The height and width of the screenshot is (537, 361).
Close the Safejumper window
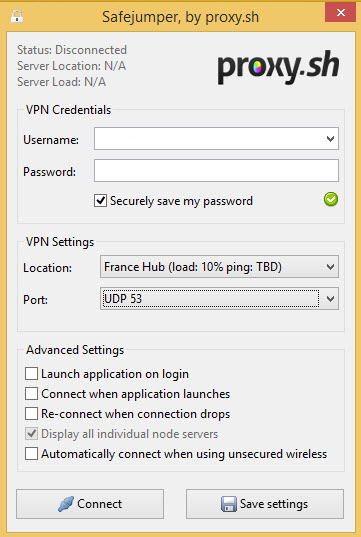coord(340,13)
